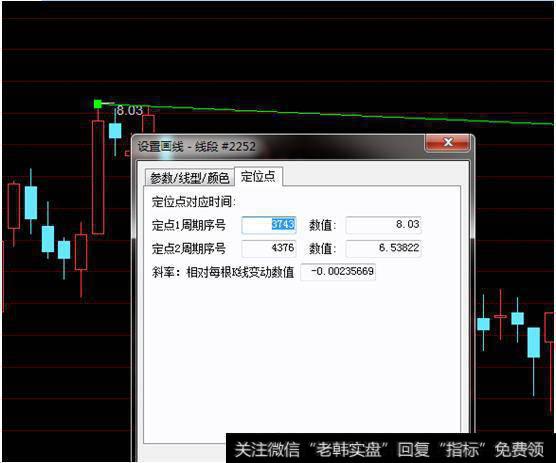
Task: Click the tall red hollow candlestick below the anchor
Action: [x=98, y=177]
